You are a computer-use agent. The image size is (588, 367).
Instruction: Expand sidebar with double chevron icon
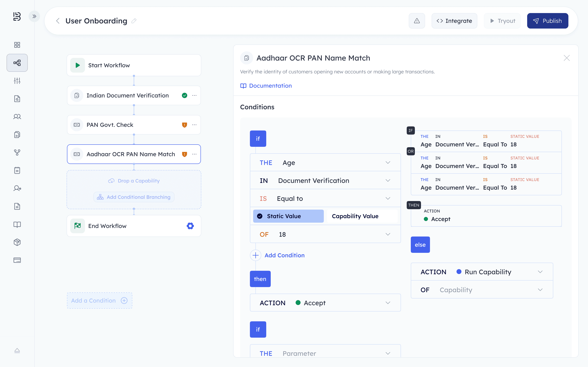click(34, 17)
